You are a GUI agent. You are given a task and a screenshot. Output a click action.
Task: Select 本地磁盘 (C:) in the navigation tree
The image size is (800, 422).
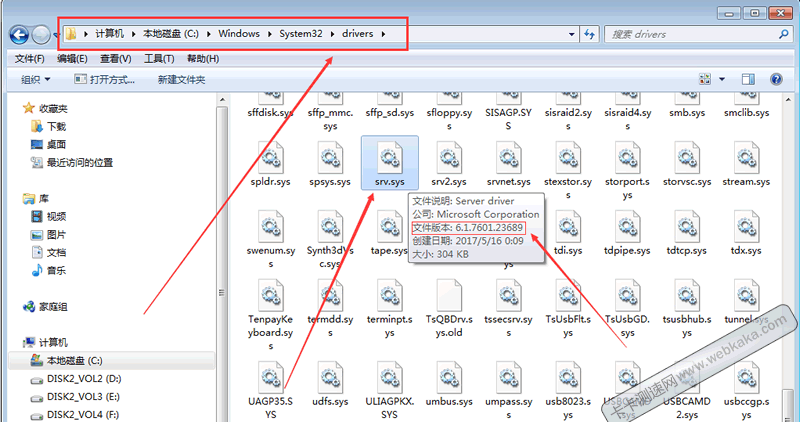point(74,360)
